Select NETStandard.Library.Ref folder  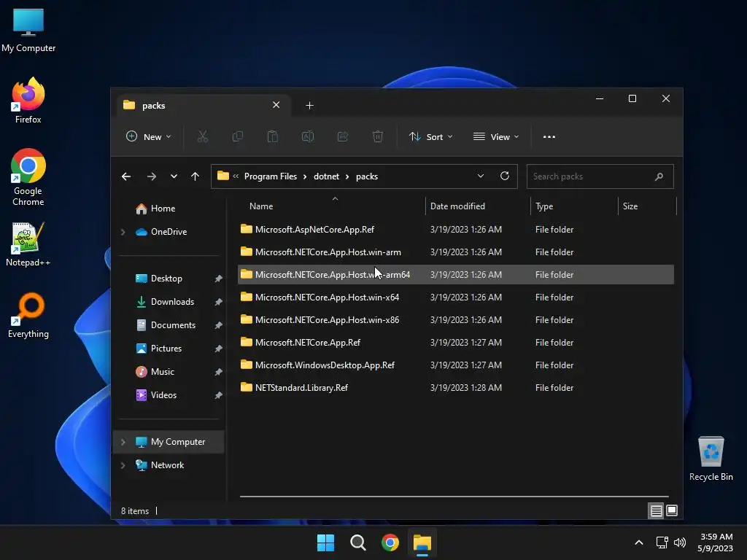[455, 388]
